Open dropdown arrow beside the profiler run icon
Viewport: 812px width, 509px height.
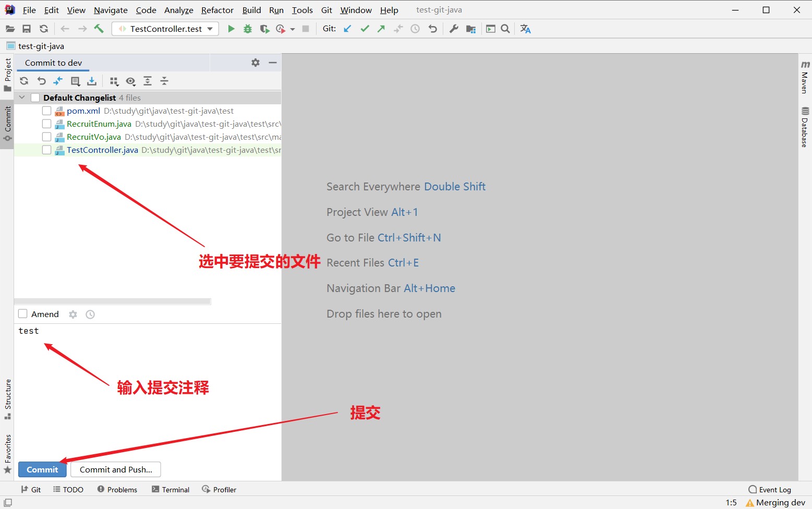[x=293, y=29]
